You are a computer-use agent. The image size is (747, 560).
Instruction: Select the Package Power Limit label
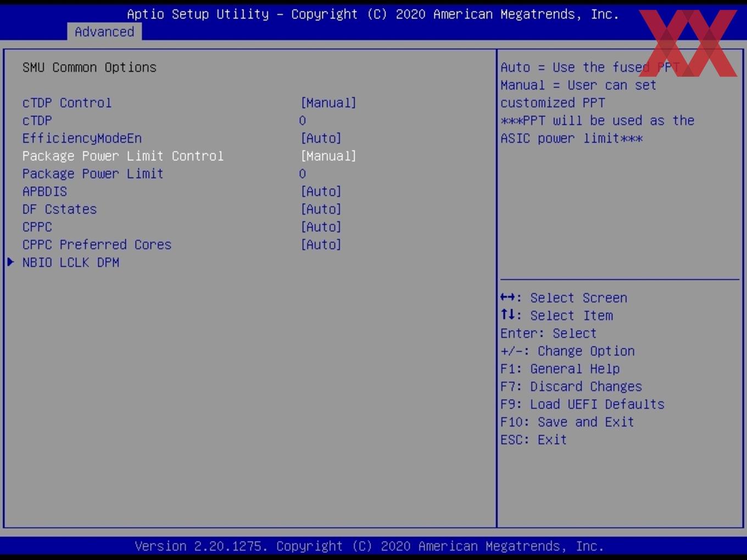pos(93,173)
